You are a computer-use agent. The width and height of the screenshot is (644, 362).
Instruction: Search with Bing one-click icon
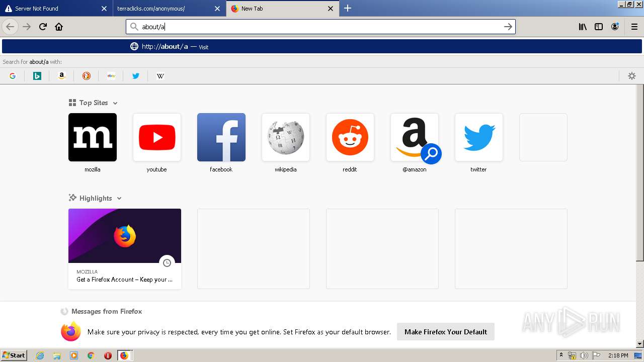37,76
